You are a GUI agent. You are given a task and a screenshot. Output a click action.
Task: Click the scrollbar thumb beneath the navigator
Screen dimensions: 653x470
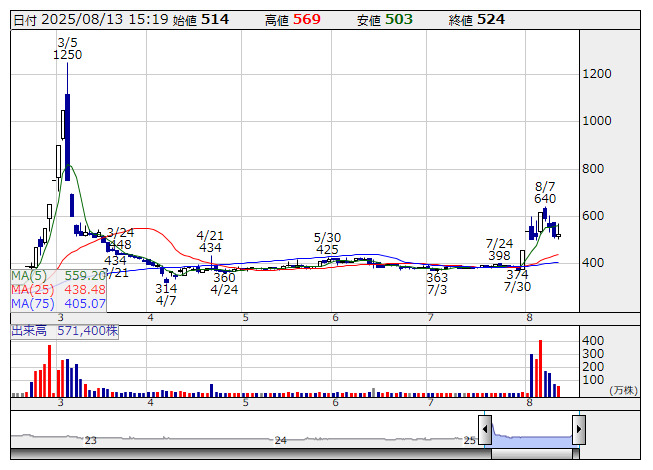point(531,454)
